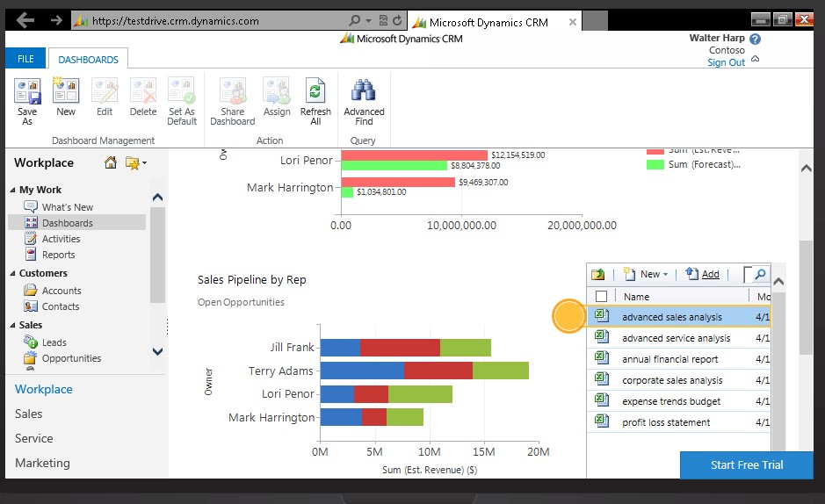Click the Excel icon for advanced service analysis
This screenshot has width=825, height=504.
pos(601,337)
